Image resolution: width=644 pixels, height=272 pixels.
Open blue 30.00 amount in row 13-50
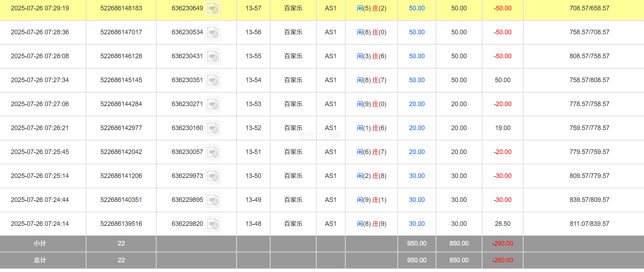pos(417,176)
